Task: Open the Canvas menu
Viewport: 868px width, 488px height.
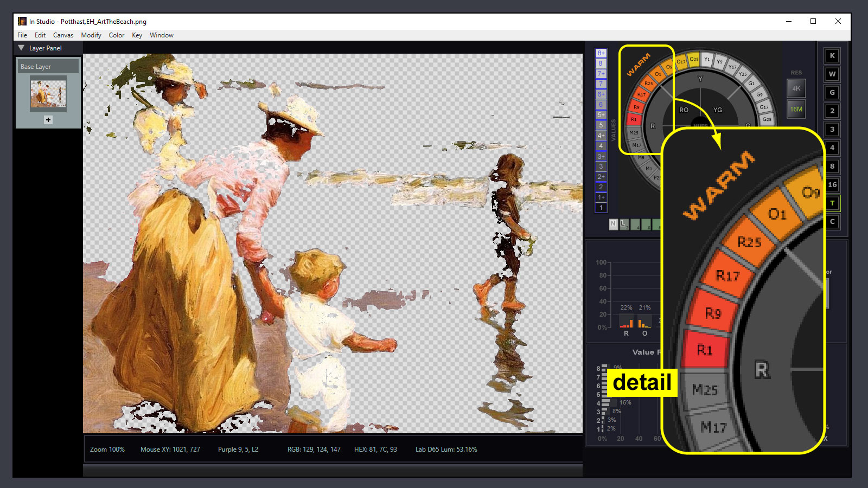Action: pyautogui.click(x=63, y=35)
